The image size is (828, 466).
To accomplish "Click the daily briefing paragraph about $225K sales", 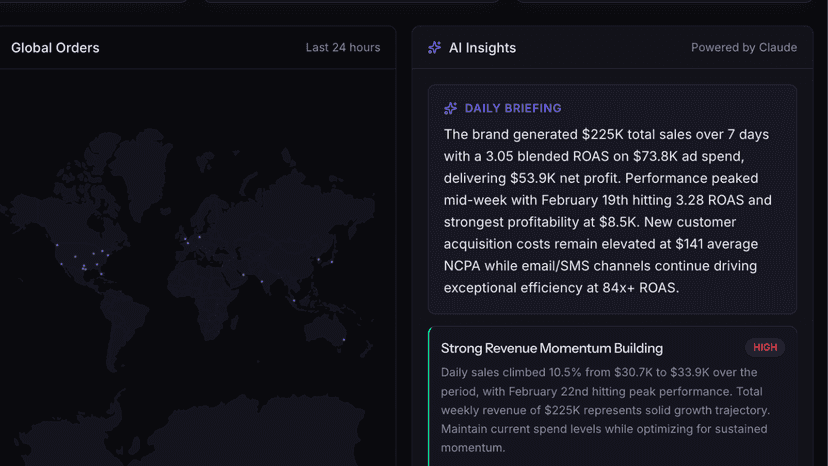I will pos(608,211).
